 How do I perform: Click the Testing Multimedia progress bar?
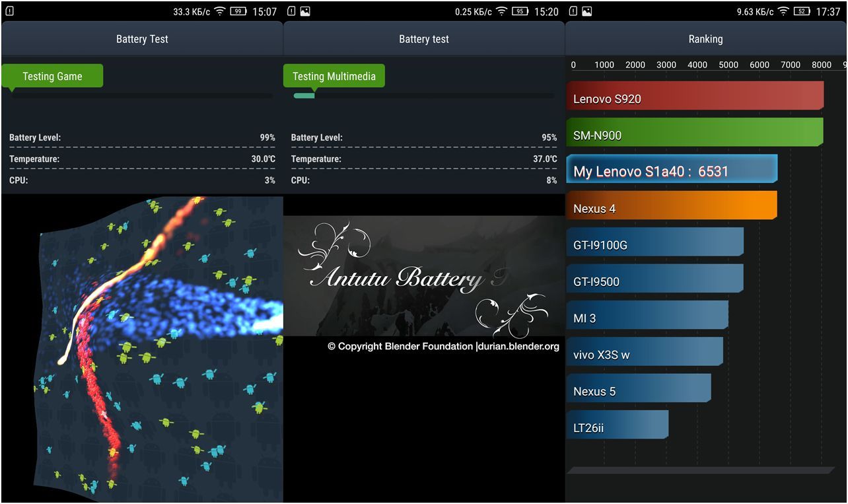pos(423,96)
